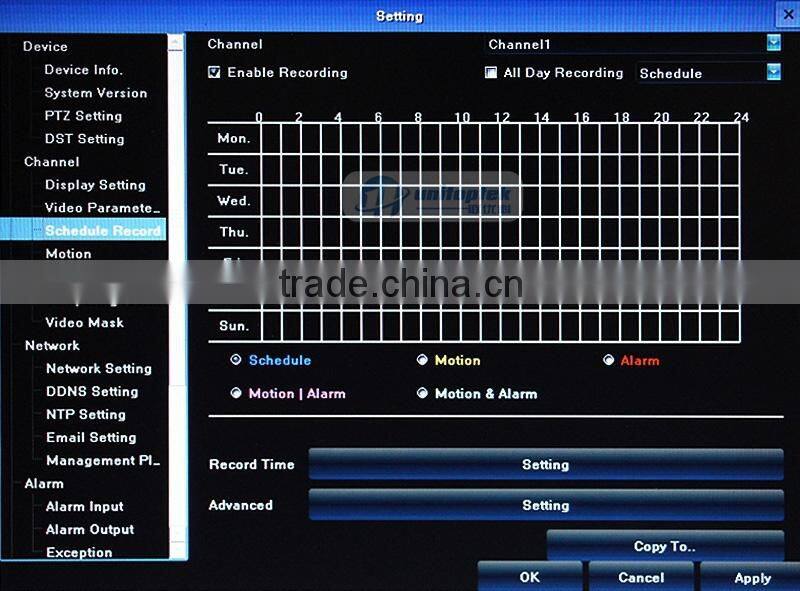Click the sidebar scrollbar up arrow
The image size is (800, 591).
[x=176, y=43]
